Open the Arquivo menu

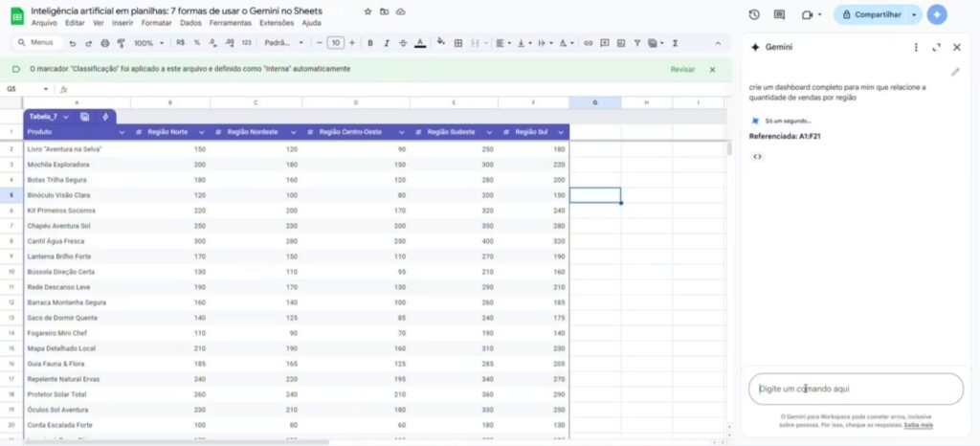pos(44,23)
